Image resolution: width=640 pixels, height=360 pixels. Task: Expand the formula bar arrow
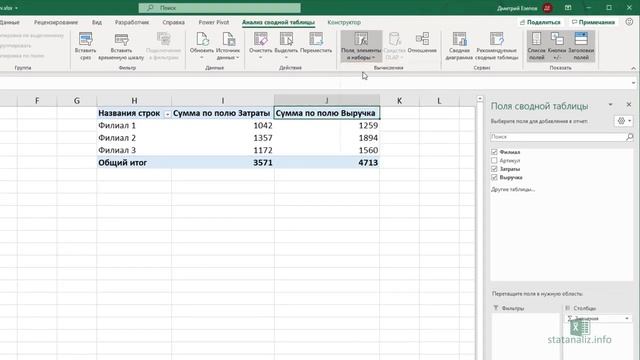tap(633, 83)
